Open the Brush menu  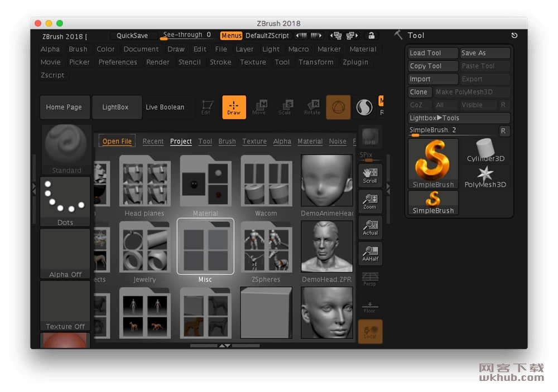78,49
